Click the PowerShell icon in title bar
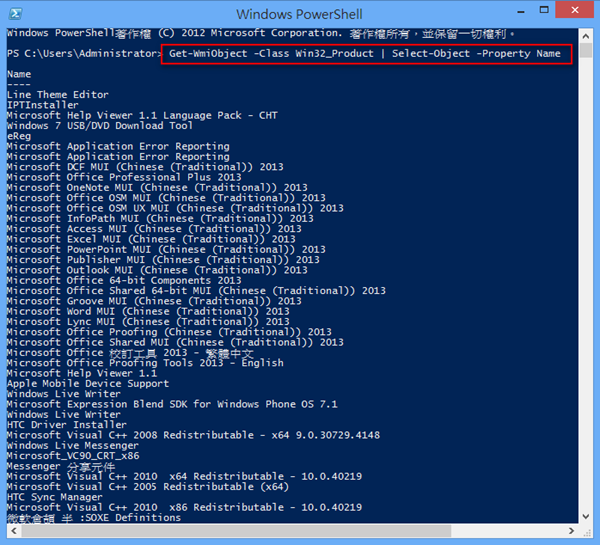600x545 pixels. pyautogui.click(x=15, y=14)
